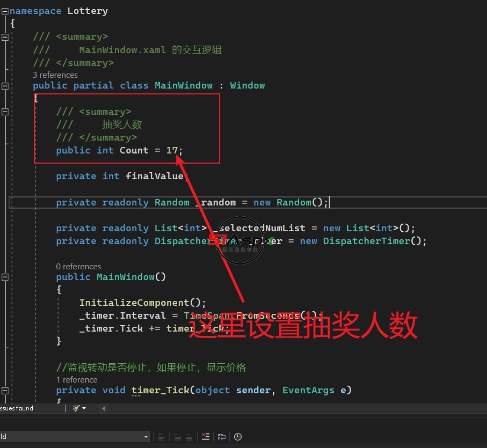Image resolution: width=487 pixels, height=448 pixels.
Task: Click the Count variable name
Action: (x=134, y=150)
